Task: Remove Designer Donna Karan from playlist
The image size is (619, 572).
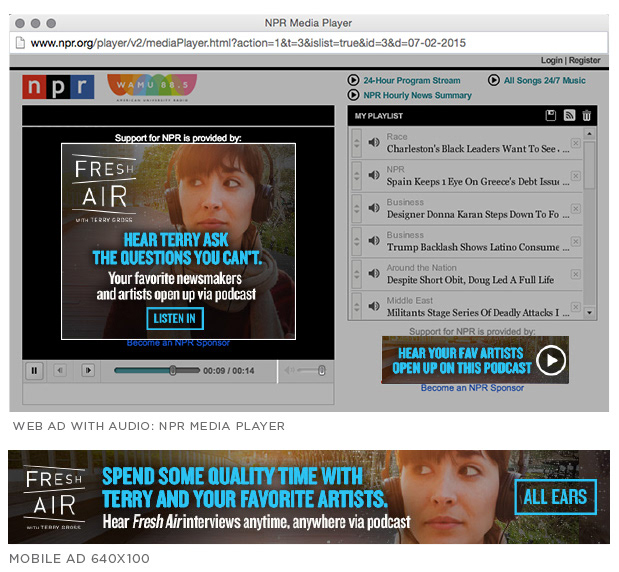Action: (576, 208)
